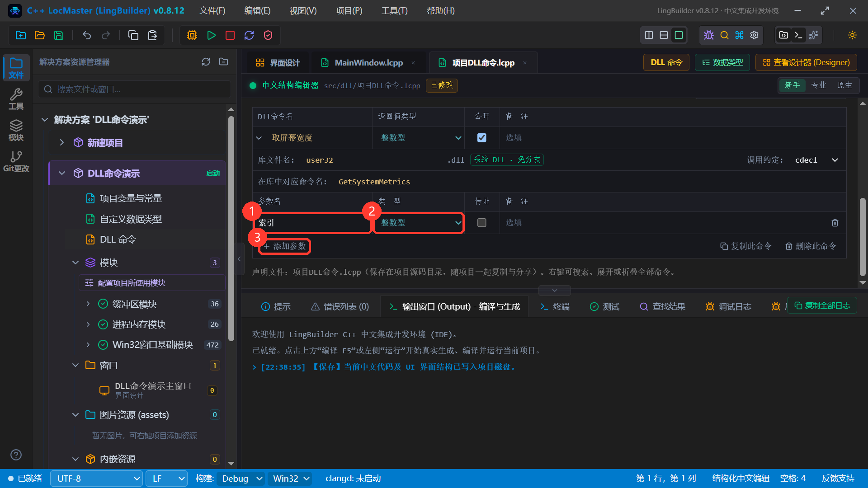The width and height of the screenshot is (868, 488).
Task: Click the new project toolbar icon
Action: 21,35
